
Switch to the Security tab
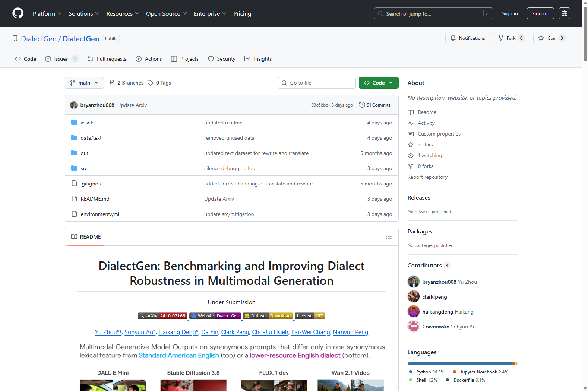[222, 59]
